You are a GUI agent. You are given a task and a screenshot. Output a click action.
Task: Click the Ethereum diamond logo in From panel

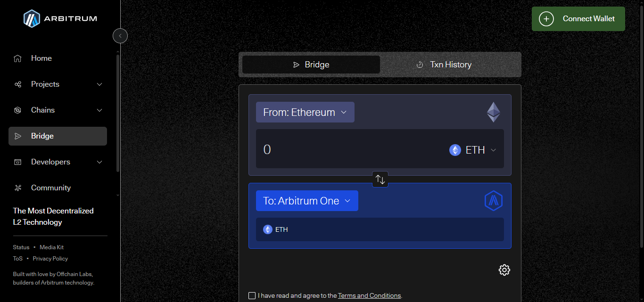point(494,112)
